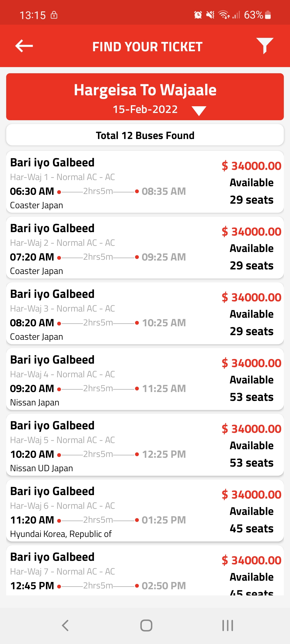The image size is (290, 644).
Task: Select the Har-Waj 2 bus at 07:20 AM
Action: (145, 248)
